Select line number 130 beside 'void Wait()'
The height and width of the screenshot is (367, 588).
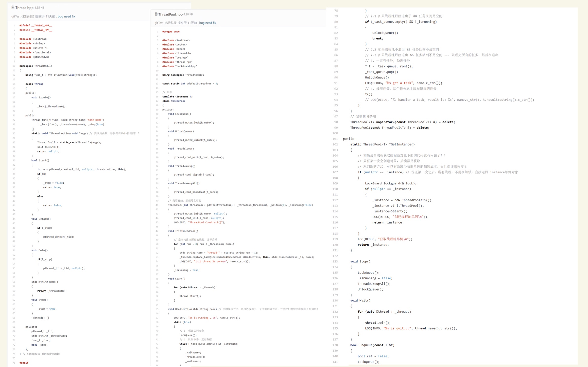click(x=335, y=301)
